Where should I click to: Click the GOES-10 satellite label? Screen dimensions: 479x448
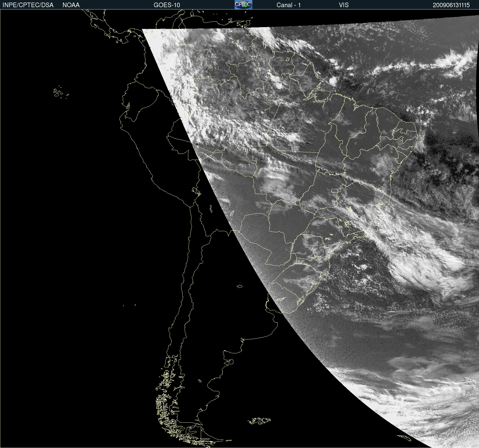pyautogui.click(x=167, y=5)
